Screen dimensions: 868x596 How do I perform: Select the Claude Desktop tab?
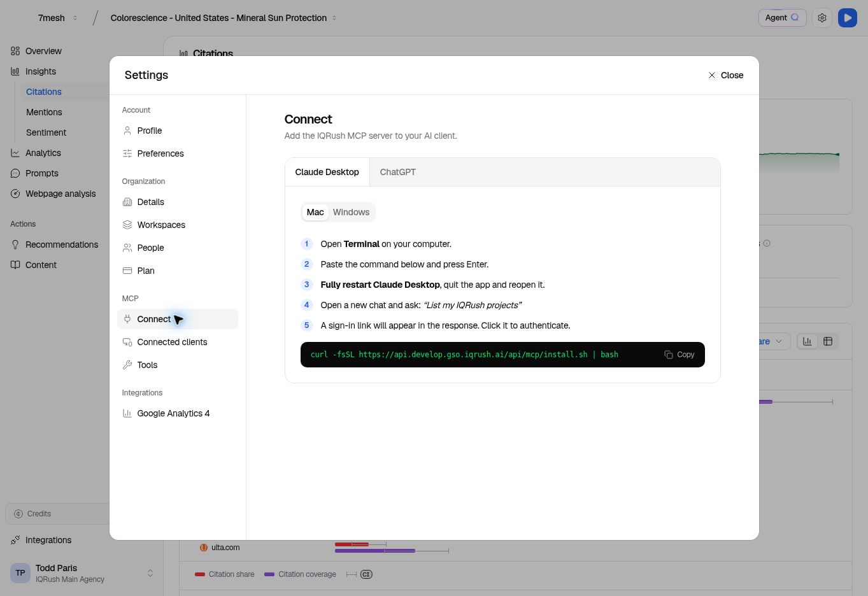[327, 172]
